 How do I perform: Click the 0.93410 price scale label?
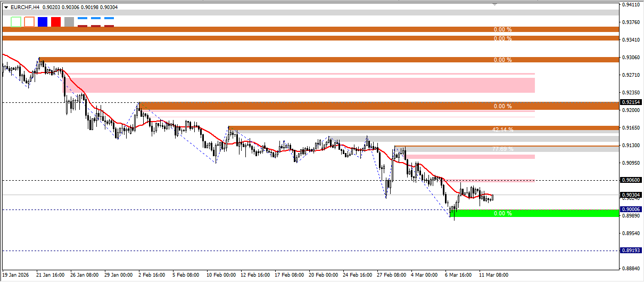(x=631, y=40)
